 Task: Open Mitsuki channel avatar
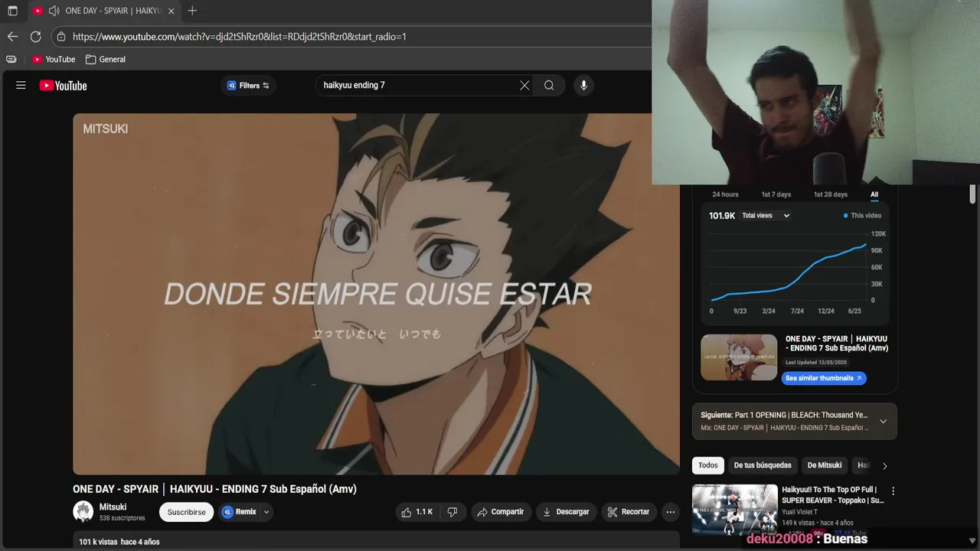point(83,511)
